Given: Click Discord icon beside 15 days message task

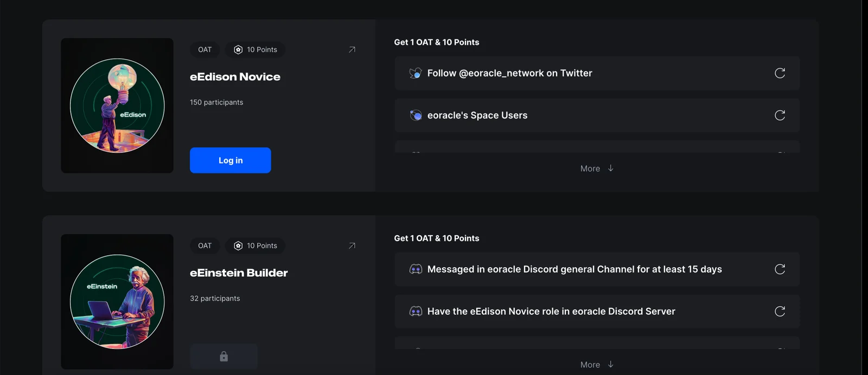Looking at the screenshot, I should [x=416, y=269].
